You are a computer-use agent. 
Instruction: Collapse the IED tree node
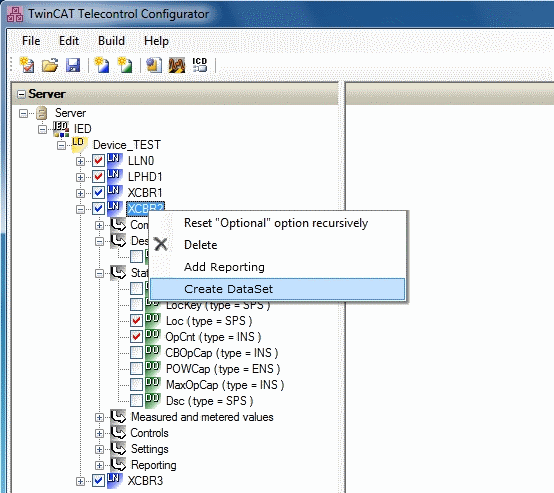click(x=42, y=129)
